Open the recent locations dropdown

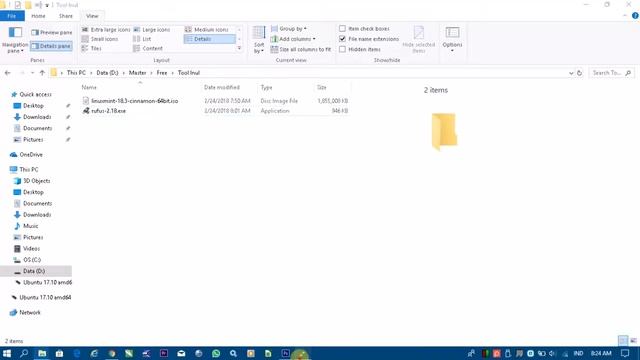32,73
